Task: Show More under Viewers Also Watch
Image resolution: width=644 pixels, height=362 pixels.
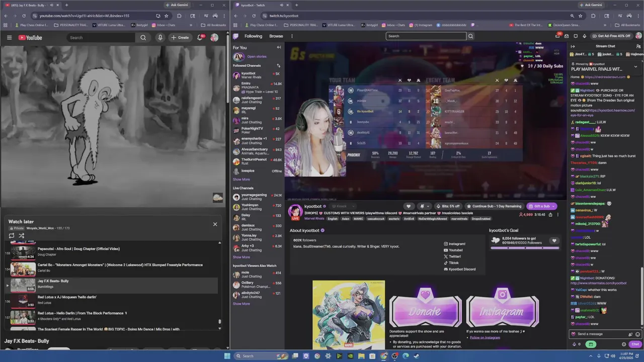Action: (x=241, y=304)
